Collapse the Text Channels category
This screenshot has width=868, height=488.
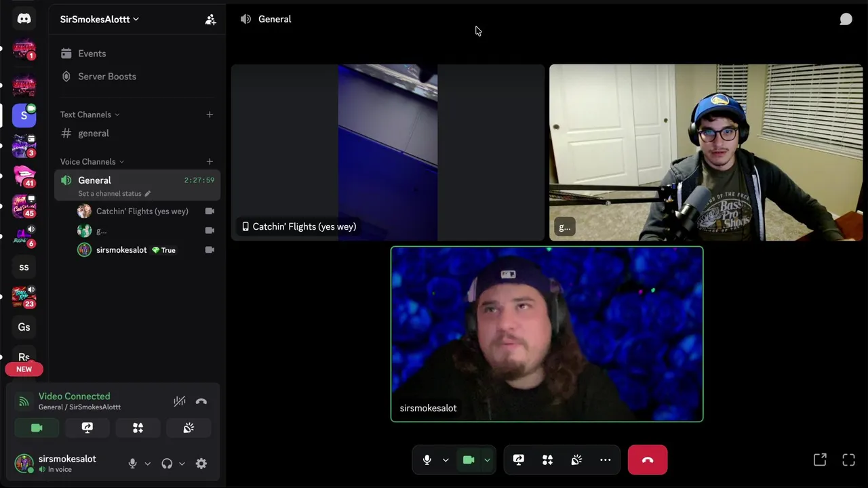[x=90, y=115]
